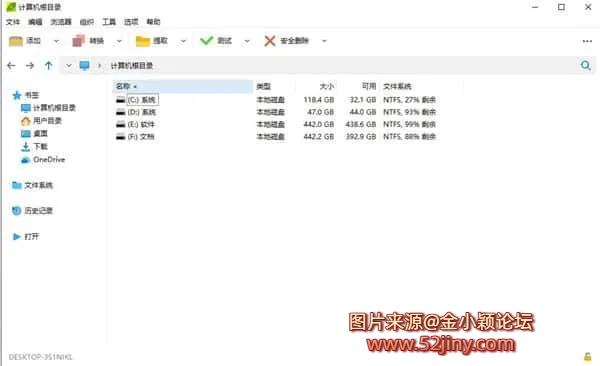600x366 pixels.
Task: Click the 添加 toolbar button label
Action: click(33, 41)
